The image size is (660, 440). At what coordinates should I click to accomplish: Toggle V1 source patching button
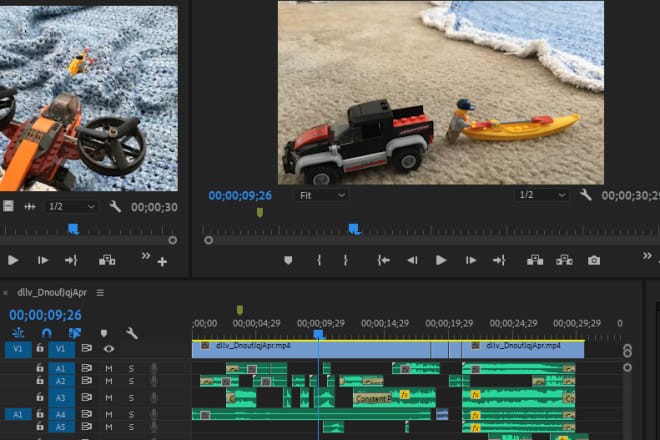pyautogui.click(x=18, y=349)
